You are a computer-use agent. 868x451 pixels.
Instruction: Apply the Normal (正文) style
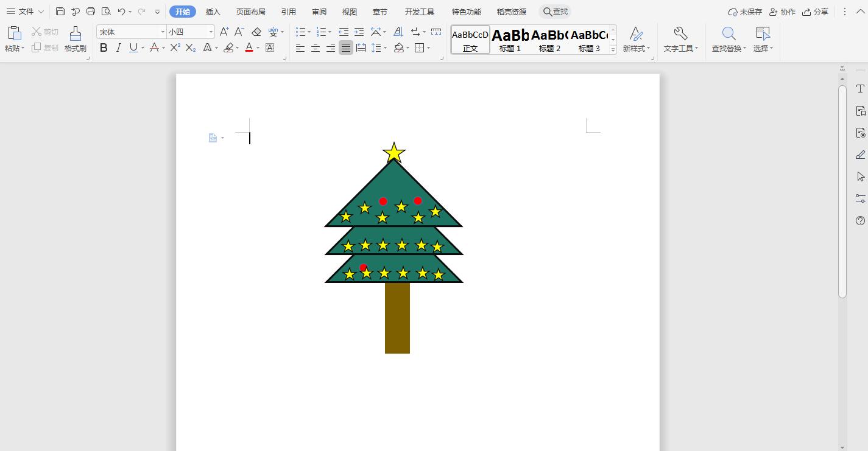tap(470, 40)
